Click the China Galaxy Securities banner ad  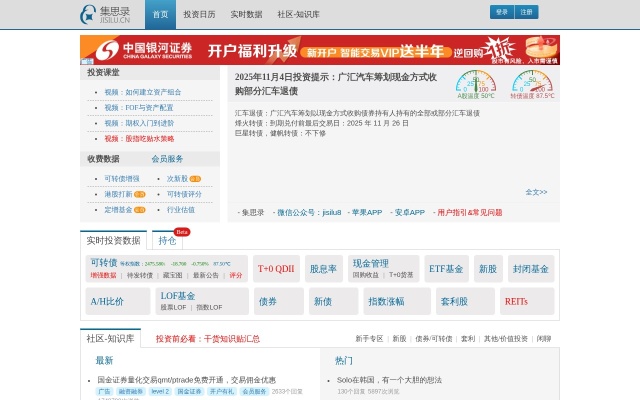pyautogui.click(x=320, y=50)
